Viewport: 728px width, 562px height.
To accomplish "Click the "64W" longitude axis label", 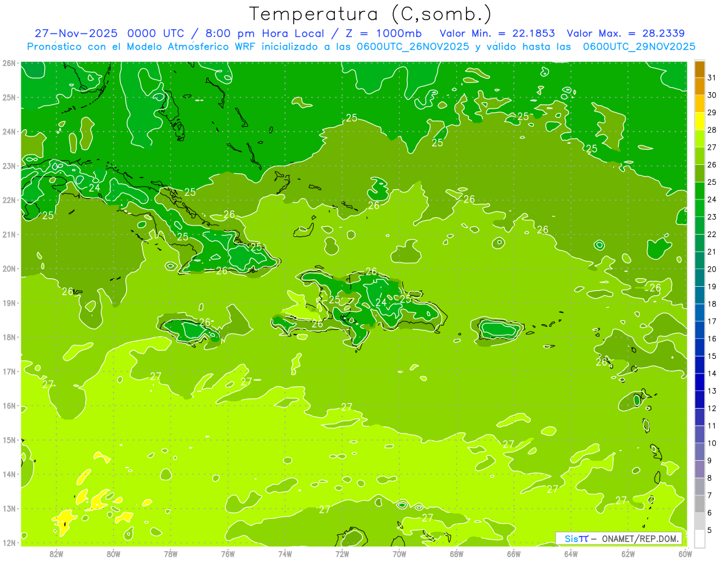I will point(571,553).
